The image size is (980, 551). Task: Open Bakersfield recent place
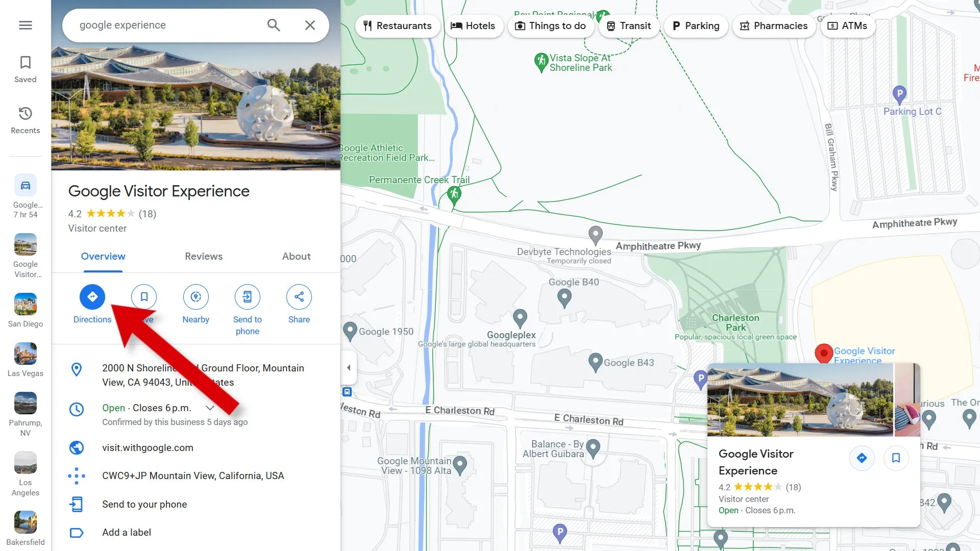26,529
